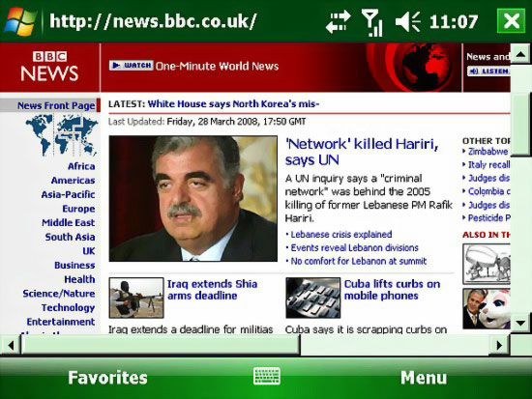Open the Africa section
The width and height of the screenshot is (532, 399).
click(81, 166)
